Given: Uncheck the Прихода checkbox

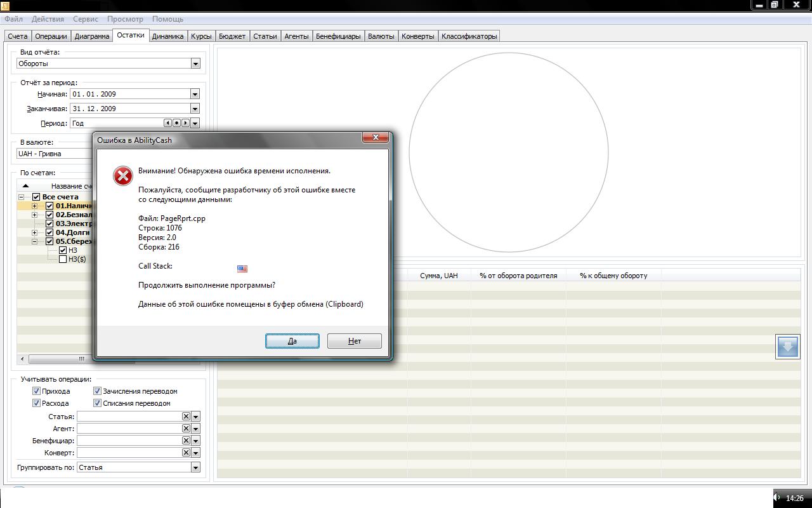Looking at the screenshot, I should pyautogui.click(x=36, y=391).
